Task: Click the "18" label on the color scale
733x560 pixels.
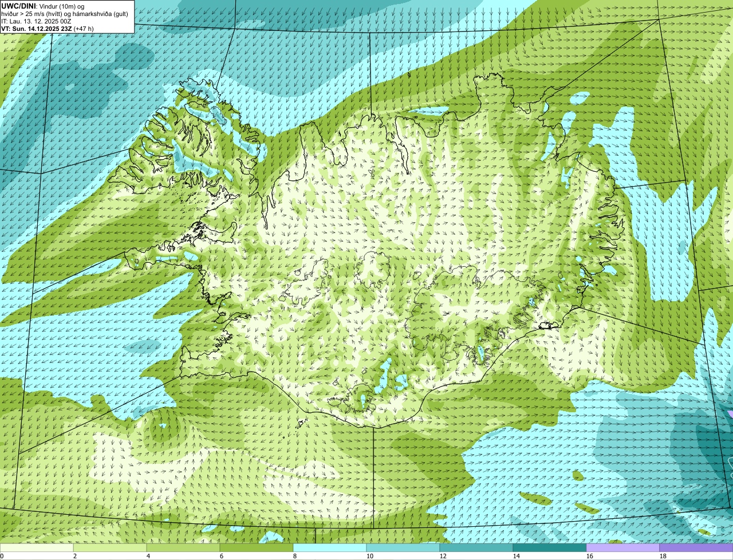Action: point(663,556)
